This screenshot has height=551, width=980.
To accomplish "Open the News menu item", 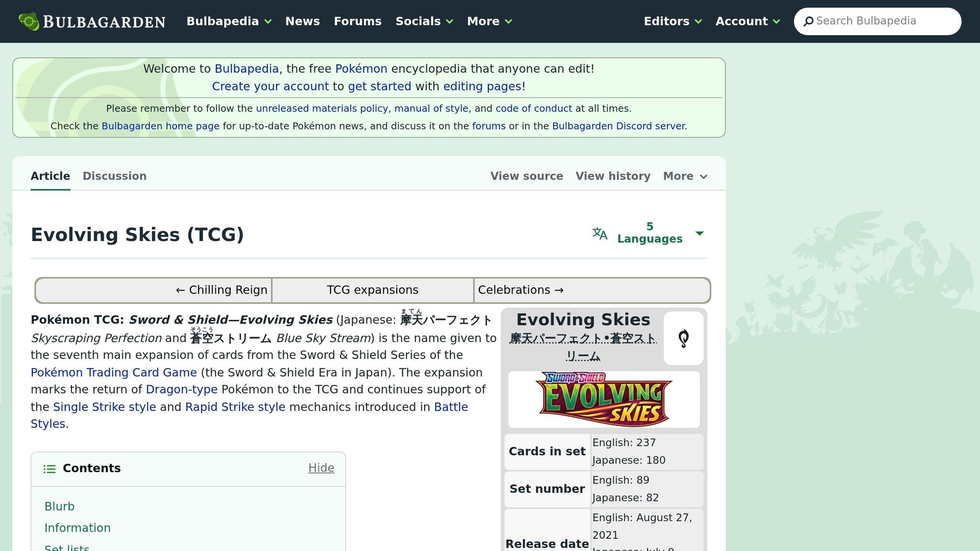I will (302, 22).
